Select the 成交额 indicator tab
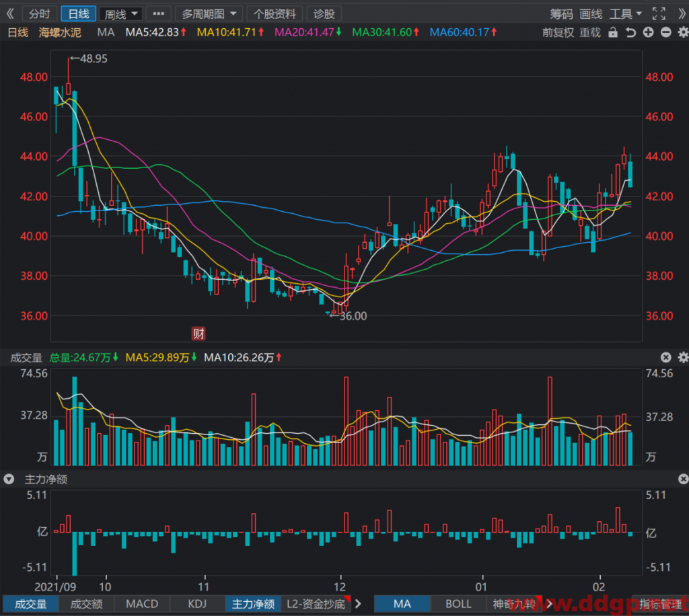This screenshot has height=616, width=689. (x=86, y=604)
